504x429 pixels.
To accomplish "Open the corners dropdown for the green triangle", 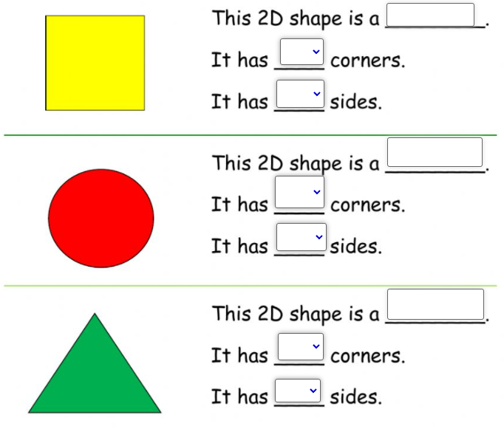I will [x=301, y=347].
